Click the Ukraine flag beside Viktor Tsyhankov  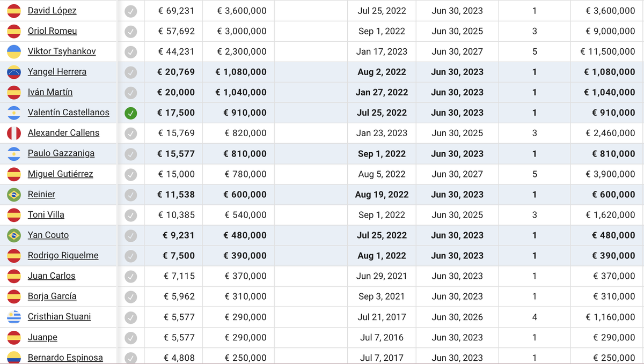(14, 51)
